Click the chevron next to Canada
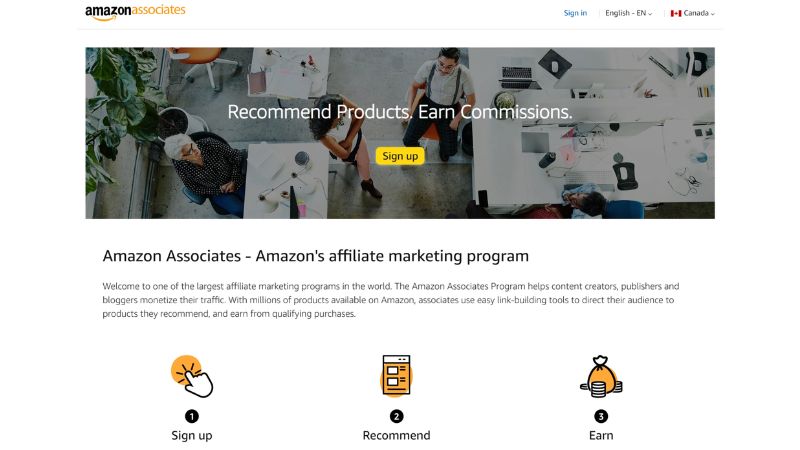800x450 pixels. point(713,14)
